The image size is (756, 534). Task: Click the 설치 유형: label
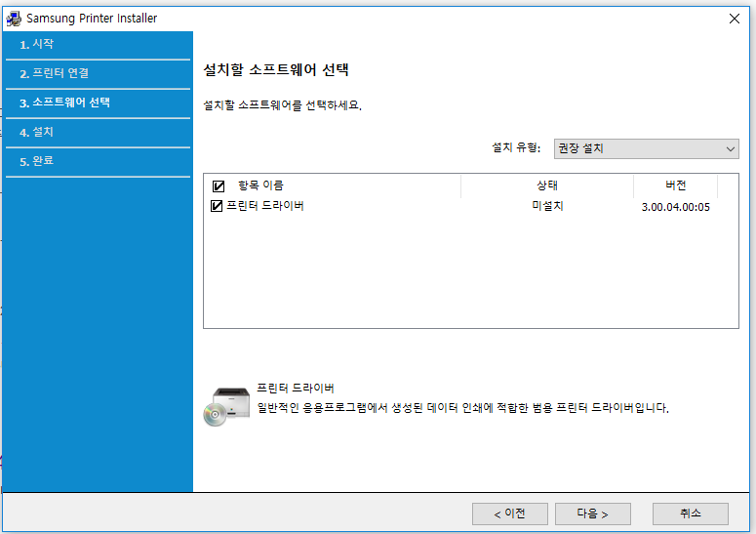(x=516, y=147)
